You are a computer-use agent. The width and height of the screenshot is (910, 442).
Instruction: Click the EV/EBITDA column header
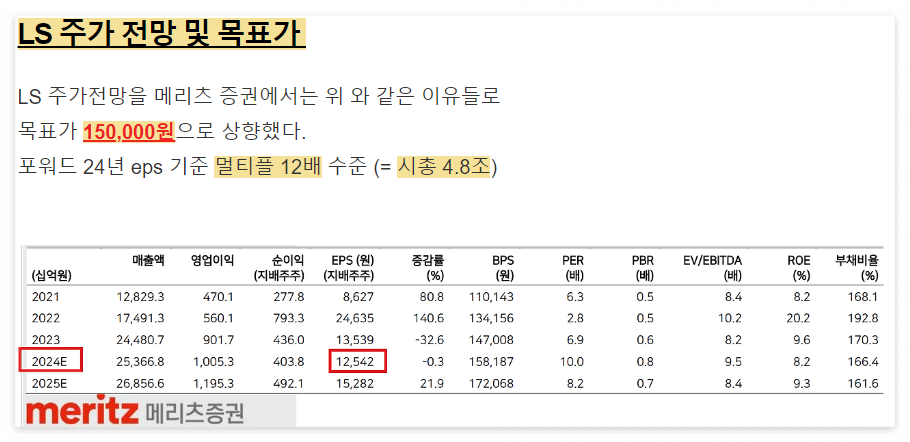point(713,268)
